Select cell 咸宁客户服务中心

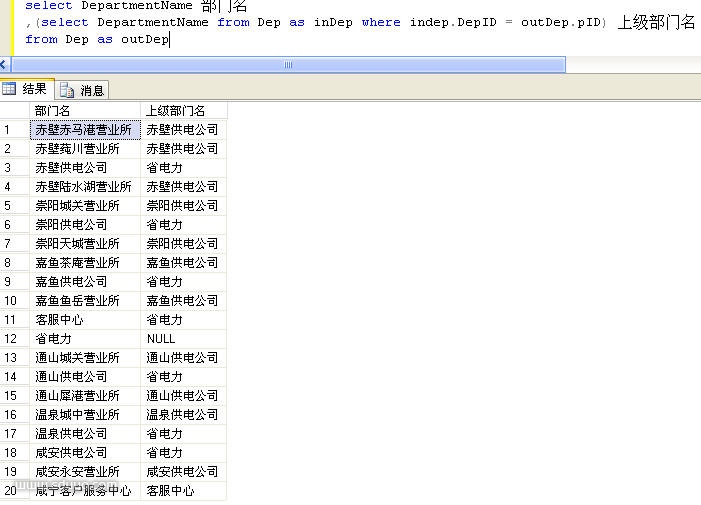pyautogui.click(x=85, y=491)
